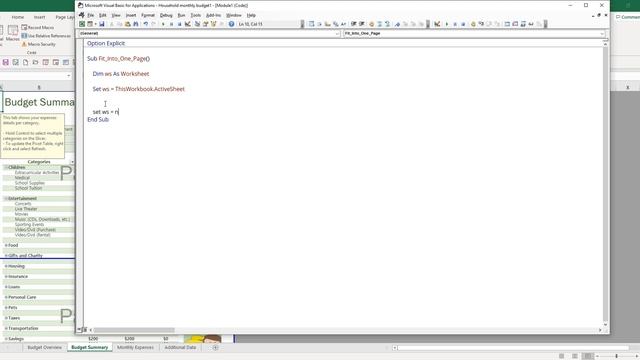Expand the Insurance category in pivot table
This screenshot has width=640, height=360.
pyautogui.click(x=6, y=276)
